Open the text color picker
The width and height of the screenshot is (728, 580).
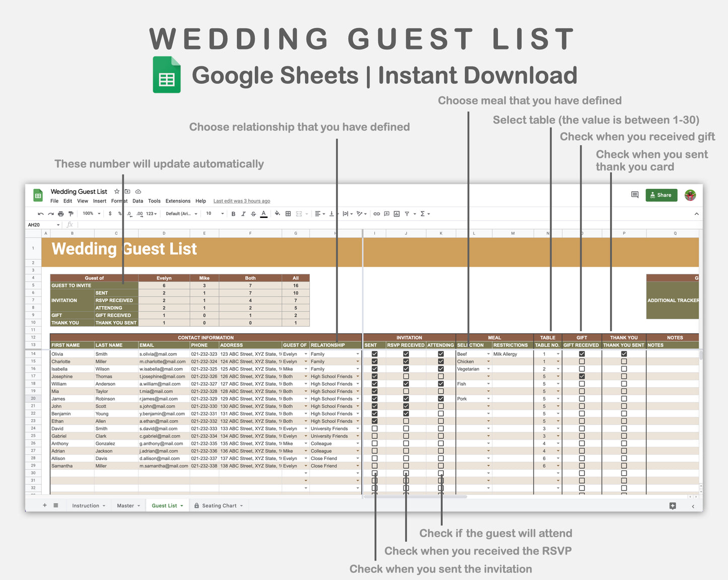(263, 213)
